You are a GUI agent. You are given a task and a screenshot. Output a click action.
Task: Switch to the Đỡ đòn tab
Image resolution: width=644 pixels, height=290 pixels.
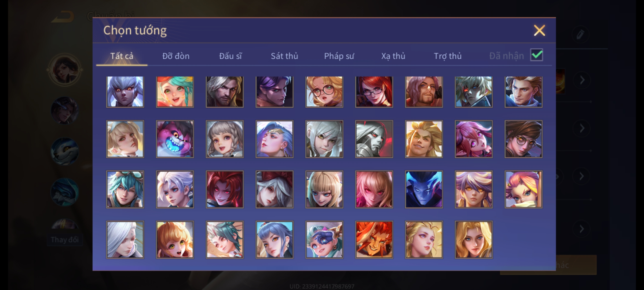point(176,56)
